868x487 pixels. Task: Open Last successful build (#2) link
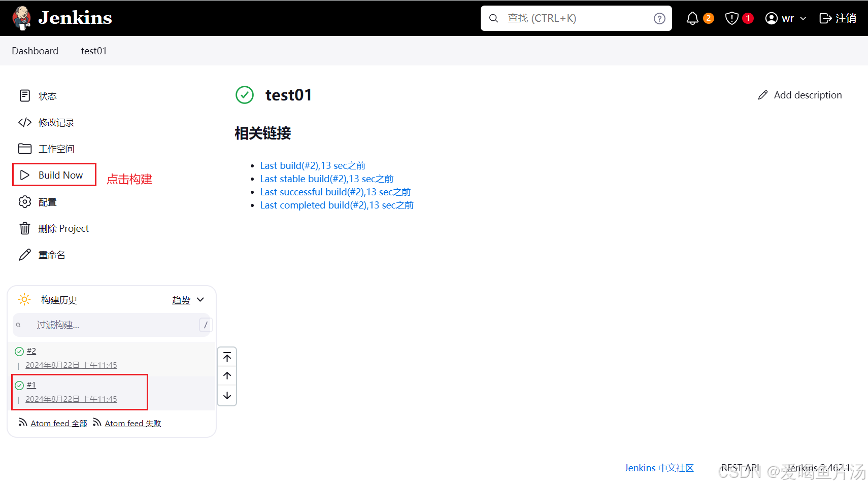(x=336, y=192)
